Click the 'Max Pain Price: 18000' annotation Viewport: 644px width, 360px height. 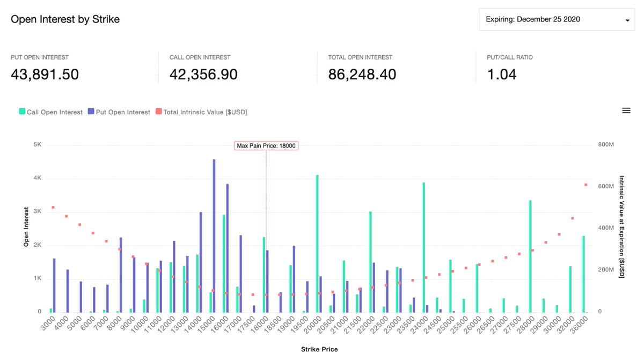point(266,145)
